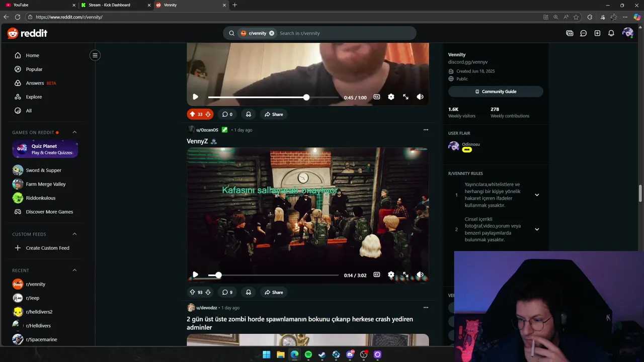This screenshot has height=362, width=644.
Task: Open Spotify from the taskbar
Action: [308, 354]
